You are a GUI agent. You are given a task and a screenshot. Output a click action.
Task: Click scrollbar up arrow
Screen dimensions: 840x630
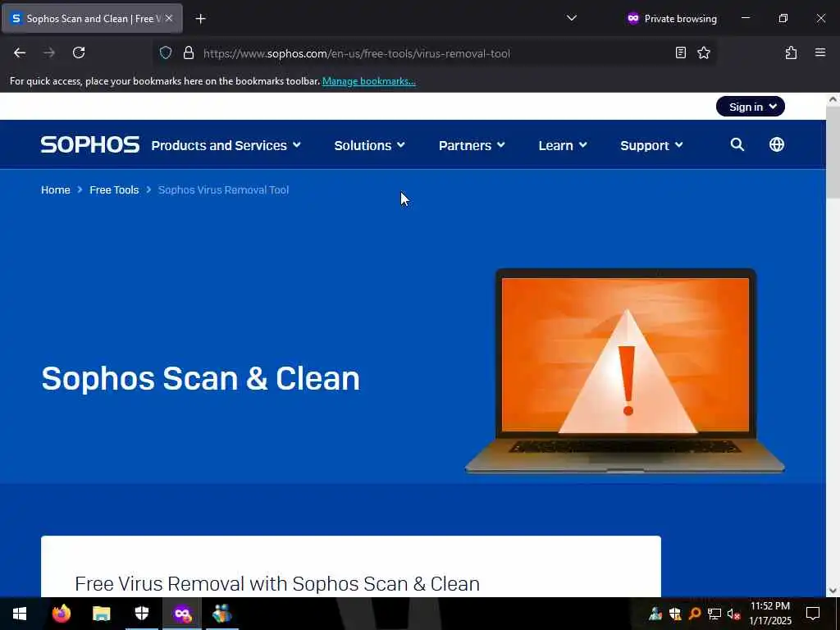pyautogui.click(x=833, y=99)
